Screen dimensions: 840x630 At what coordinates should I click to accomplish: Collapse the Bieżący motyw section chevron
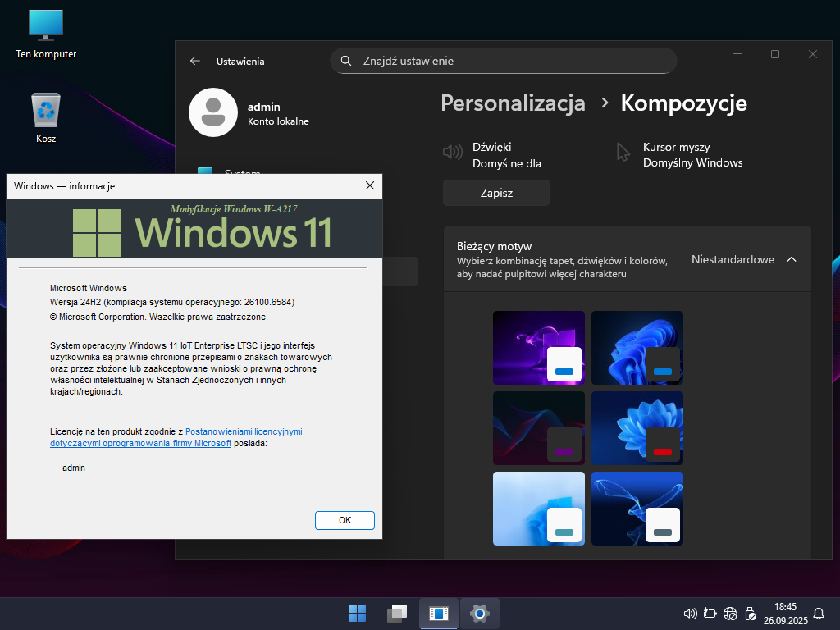coord(792,259)
